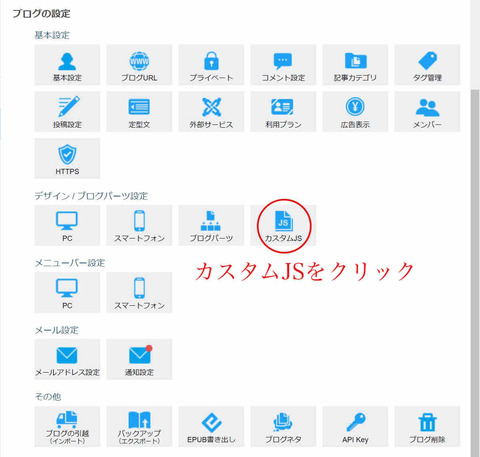Image resolution: width=480 pixels, height=457 pixels.
Task: Open the カスタムJS settings icon
Action: pos(283,225)
